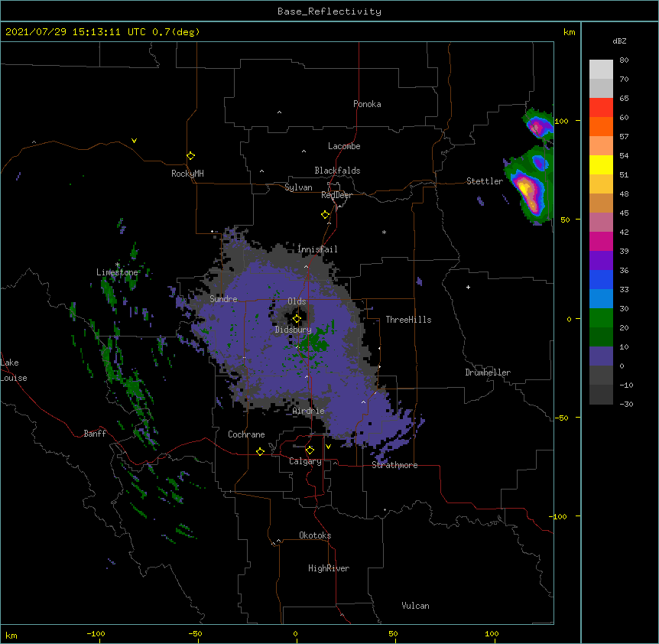Click the yellow diamond marker south of RedDeer
Image resolution: width=659 pixels, height=644 pixels.
(x=325, y=215)
